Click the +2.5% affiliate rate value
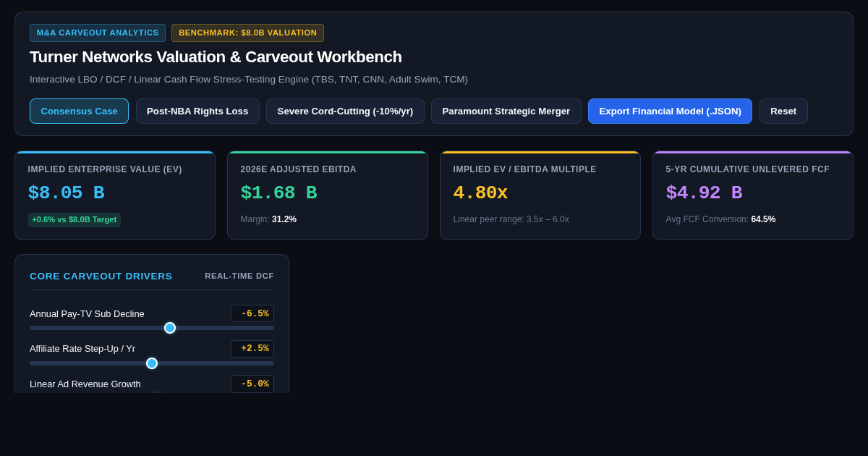868x456 pixels. [x=252, y=349]
